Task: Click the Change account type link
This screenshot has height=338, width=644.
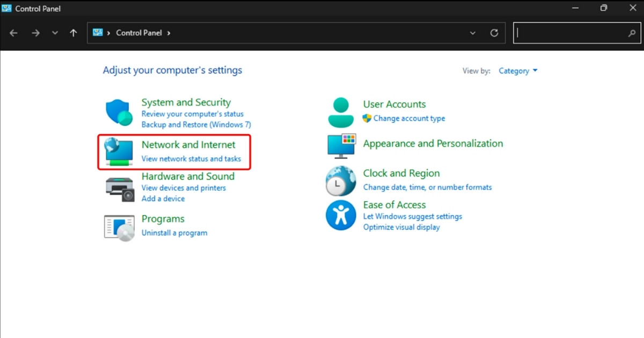Action: point(409,119)
